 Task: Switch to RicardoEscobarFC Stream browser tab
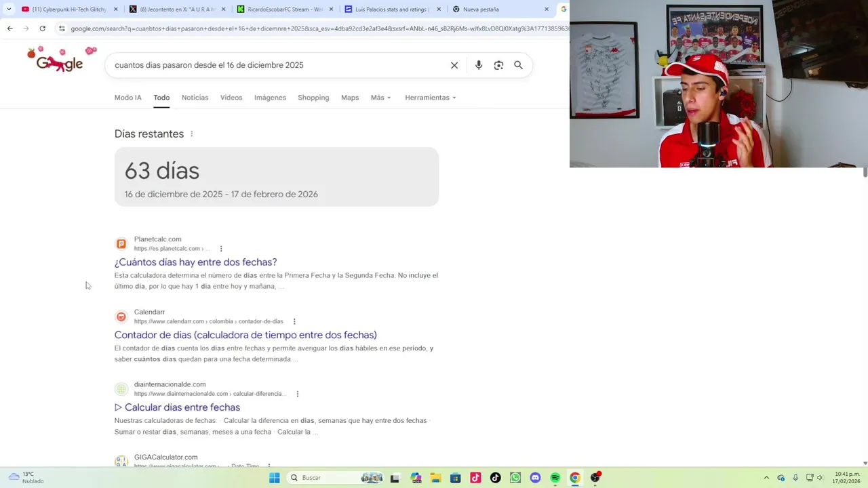point(285,9)
